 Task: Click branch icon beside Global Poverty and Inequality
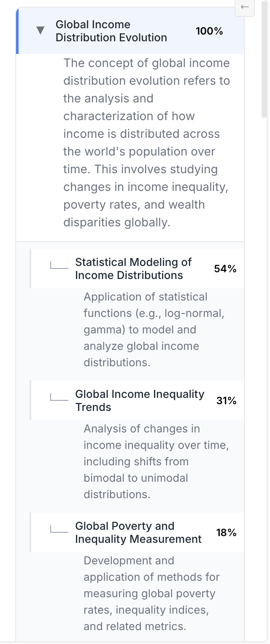coord(59,530)
